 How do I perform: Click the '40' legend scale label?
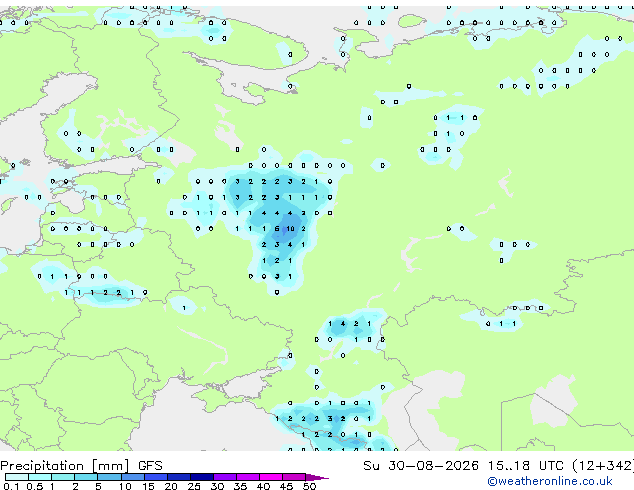[263, 486]
